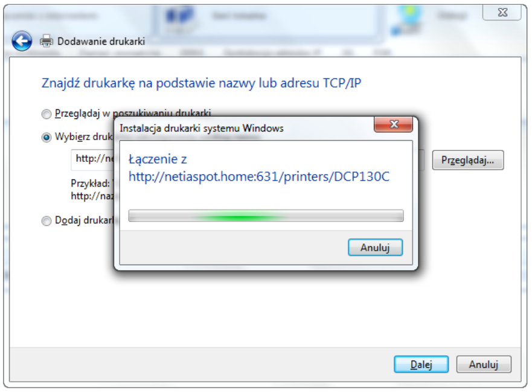Click the http://naz example address line
Viewport: 532px width, 392px height.
click(x=92, y=196)
